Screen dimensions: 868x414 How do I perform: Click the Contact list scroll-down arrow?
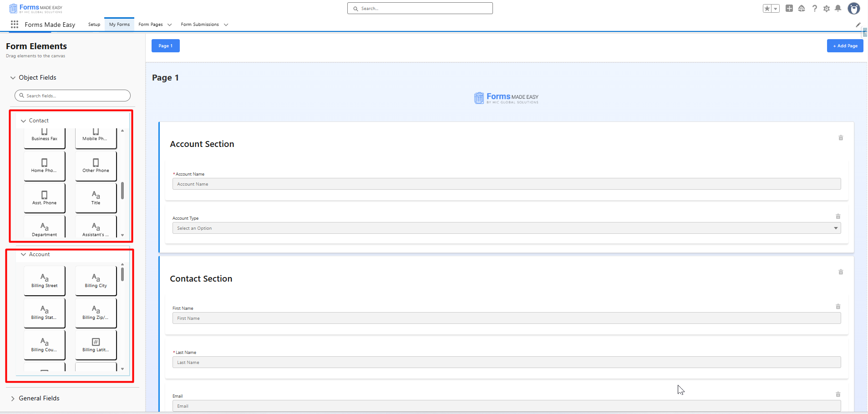point(122,235)
